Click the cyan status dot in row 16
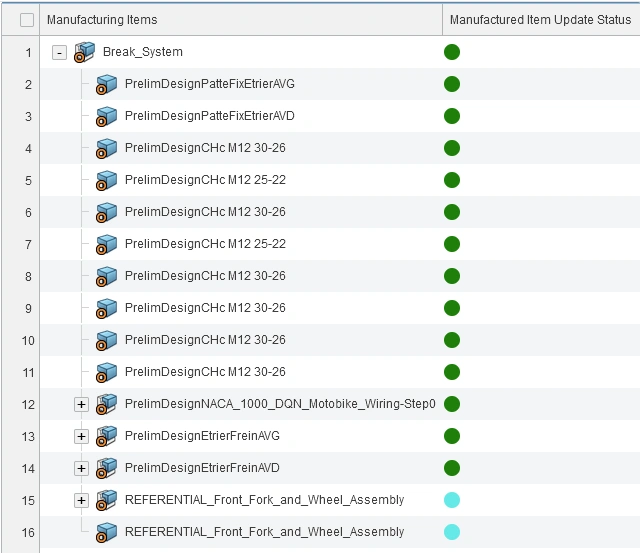 click(x=452, y=532)
